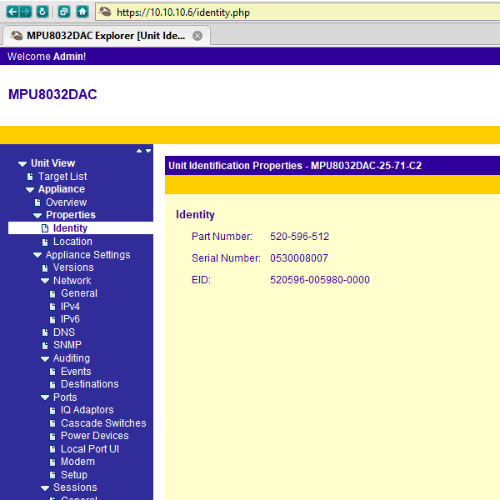Viewport: 500px width, 500px height.
Task: Open the Overview page link
Action: click(x=66, y=202)
